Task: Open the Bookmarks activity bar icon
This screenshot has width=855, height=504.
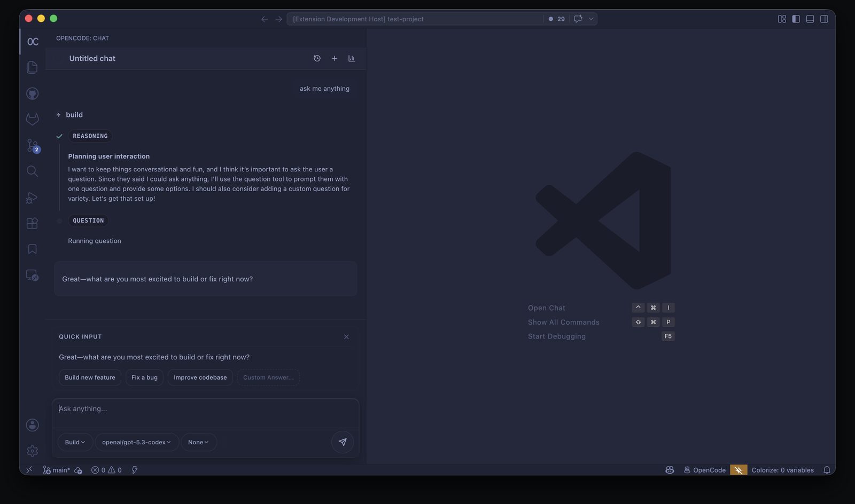Action: [33, 249]
